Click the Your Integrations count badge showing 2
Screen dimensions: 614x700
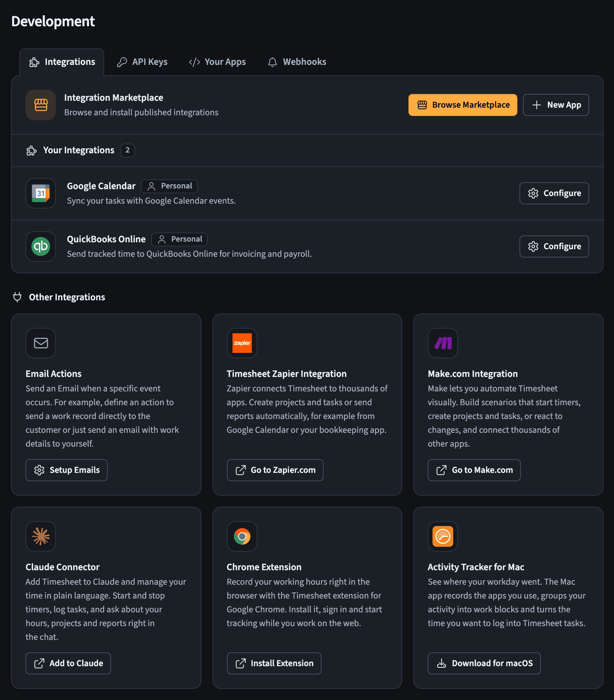coord(127,150)
